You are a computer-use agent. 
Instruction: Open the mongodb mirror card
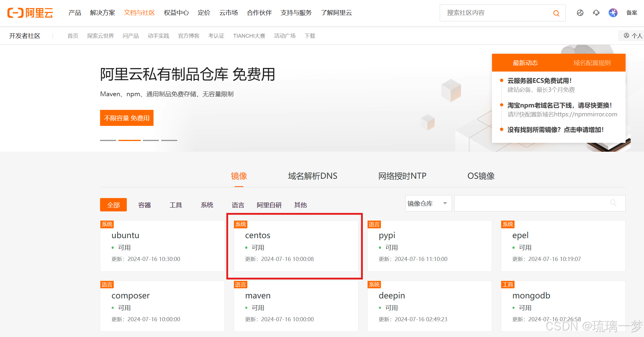pyautogui.click(x=563, y=306)
